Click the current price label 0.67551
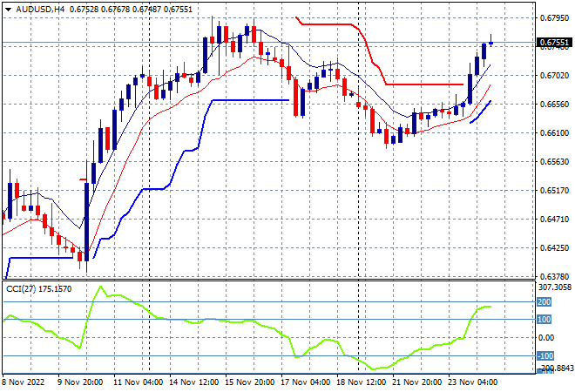 (x=554, y=43)
